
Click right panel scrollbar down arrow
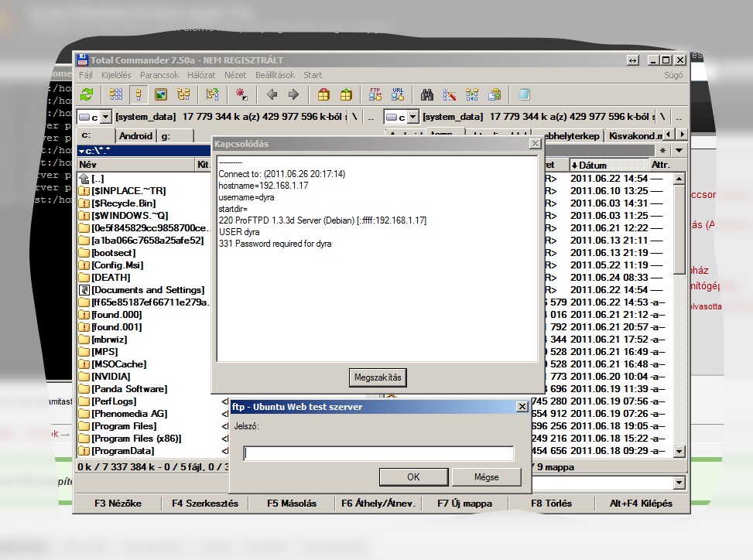click(679, 452)
